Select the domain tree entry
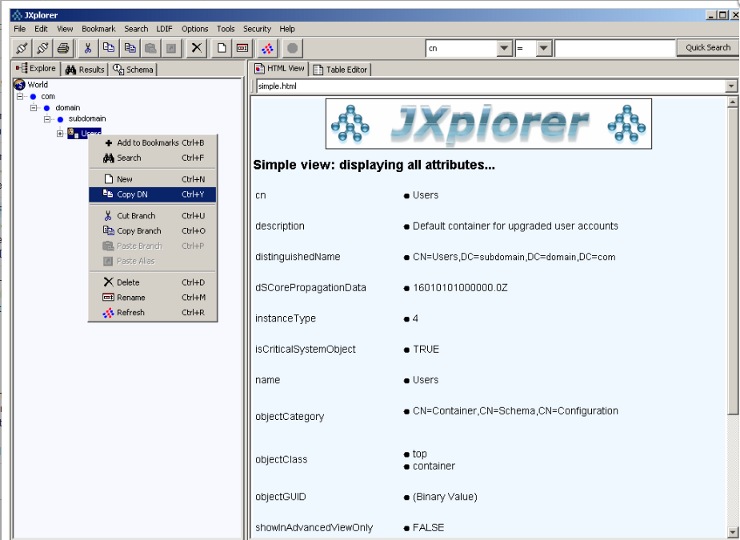This screenshot has height=540, width=740. (67, 108)
